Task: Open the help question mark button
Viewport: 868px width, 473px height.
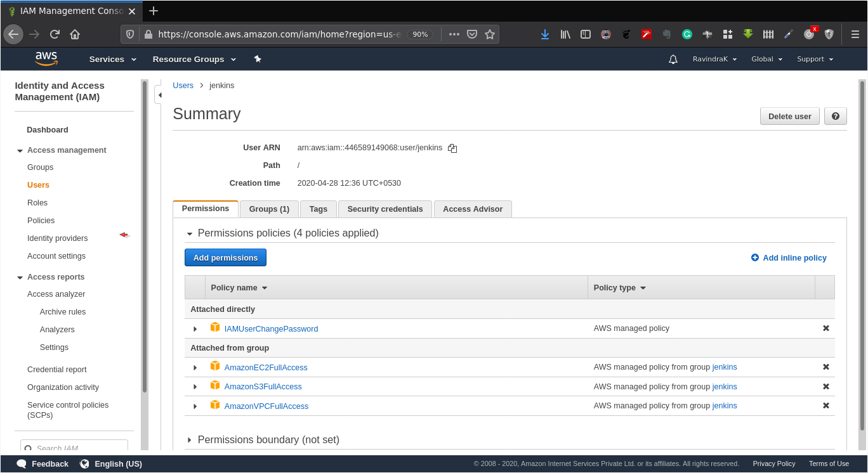Action: [836, 116]
